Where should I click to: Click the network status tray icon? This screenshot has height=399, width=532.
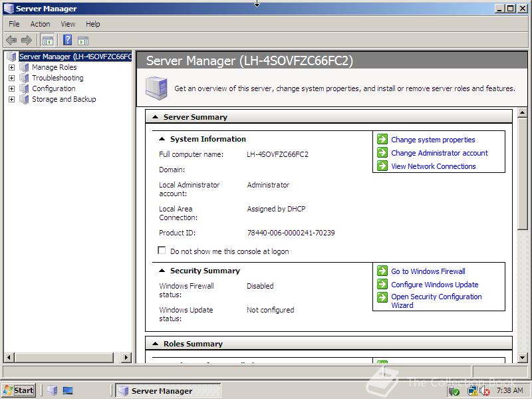tap(472, 391)
